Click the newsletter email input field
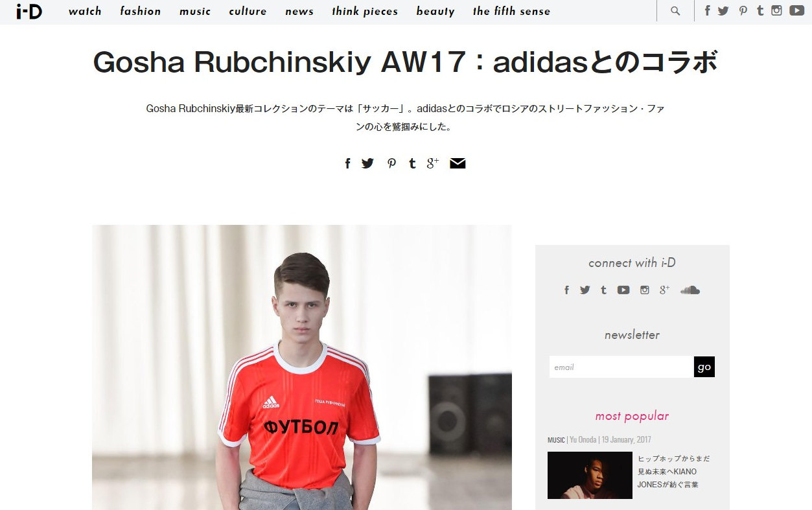The width and height of the screenshot is (812, 510). coord(621,367)
